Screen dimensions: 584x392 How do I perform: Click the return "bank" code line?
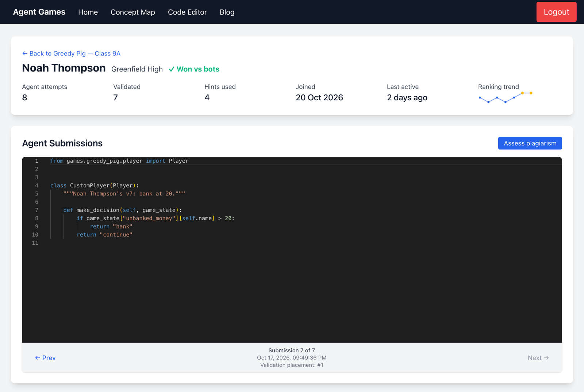pyautogui.click(x=111, y=226)
